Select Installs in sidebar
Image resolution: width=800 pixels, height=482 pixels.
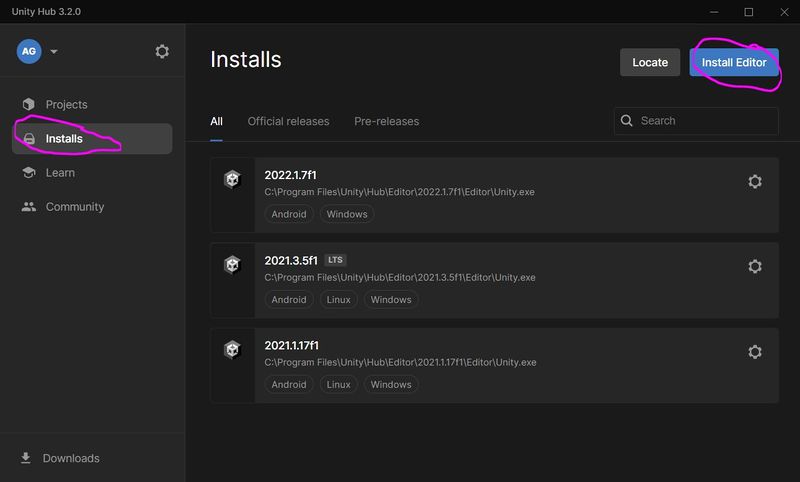tap(92, 139)
